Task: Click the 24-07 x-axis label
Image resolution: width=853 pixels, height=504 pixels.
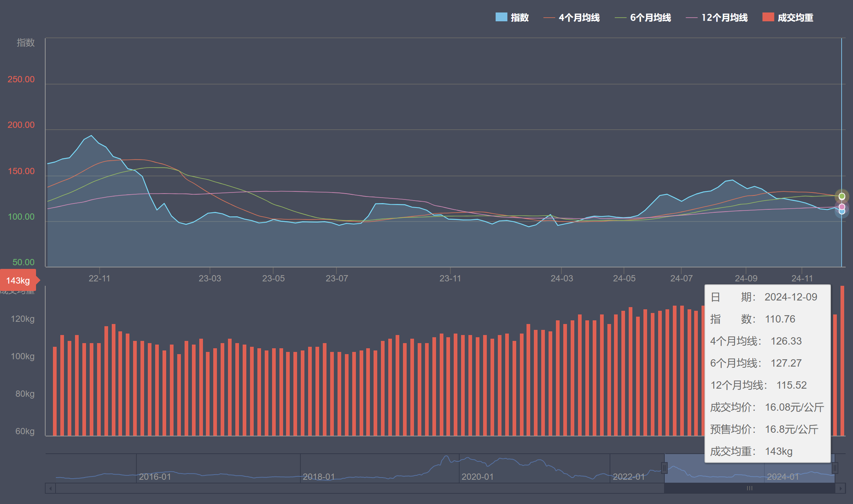Action: coord(681,278)
